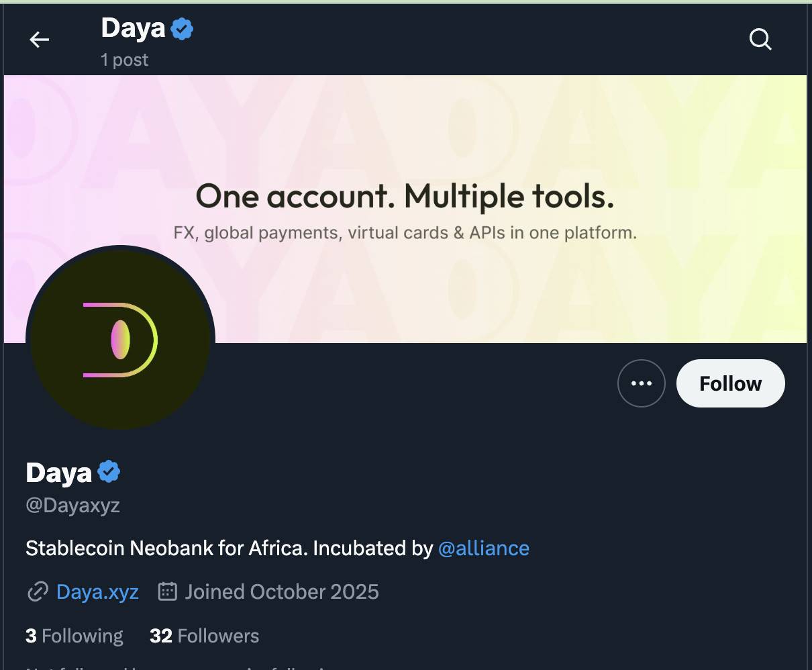812x670 pixels.
Task: Open the three-dots more options menu
Action: (x=641, y=383)
